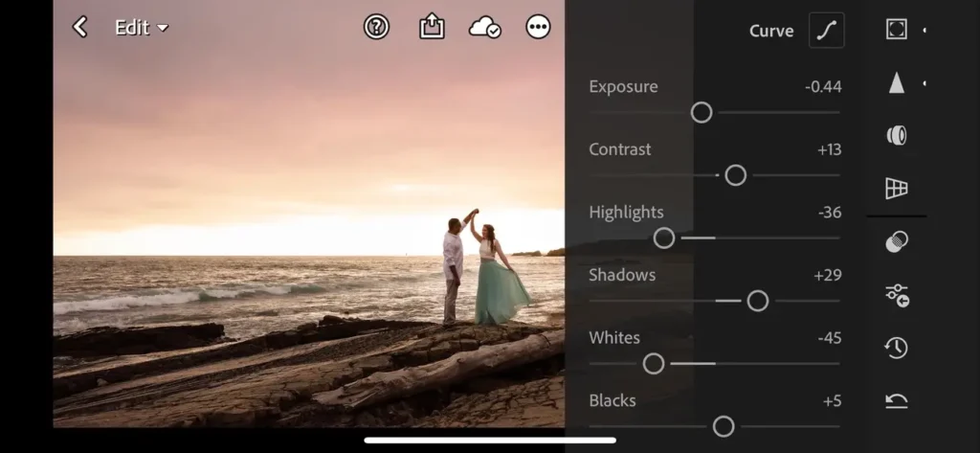Click the Contrast slider handle
This screenshot has height=453, width=980.
pyautogui.click(x=736, y=175)
